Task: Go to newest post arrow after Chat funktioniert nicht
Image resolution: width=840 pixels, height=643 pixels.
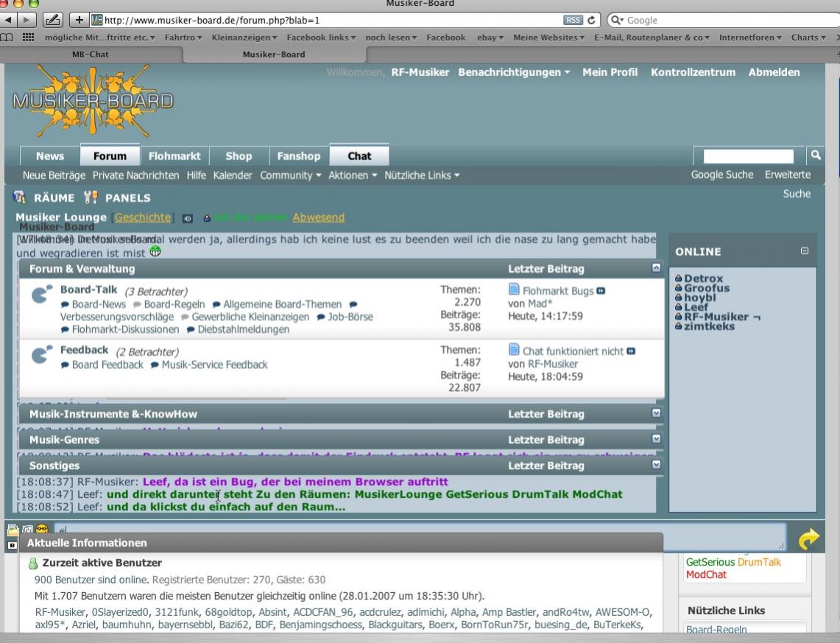Action: point(630,351)
